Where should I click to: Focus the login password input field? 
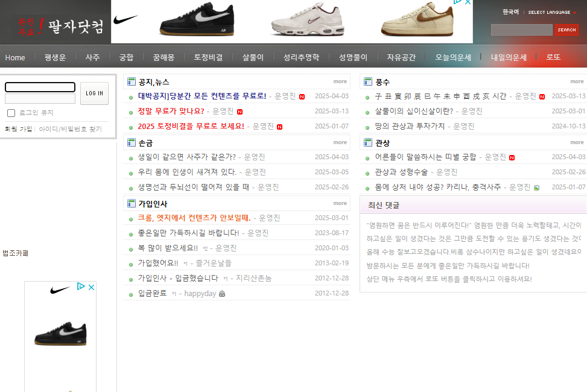[x=40, y=99]
